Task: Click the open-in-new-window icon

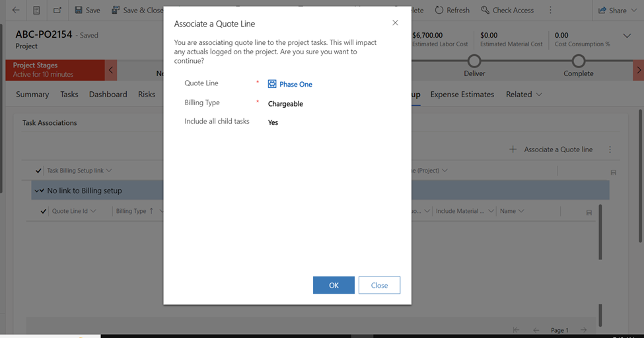Action: (57, 11)
